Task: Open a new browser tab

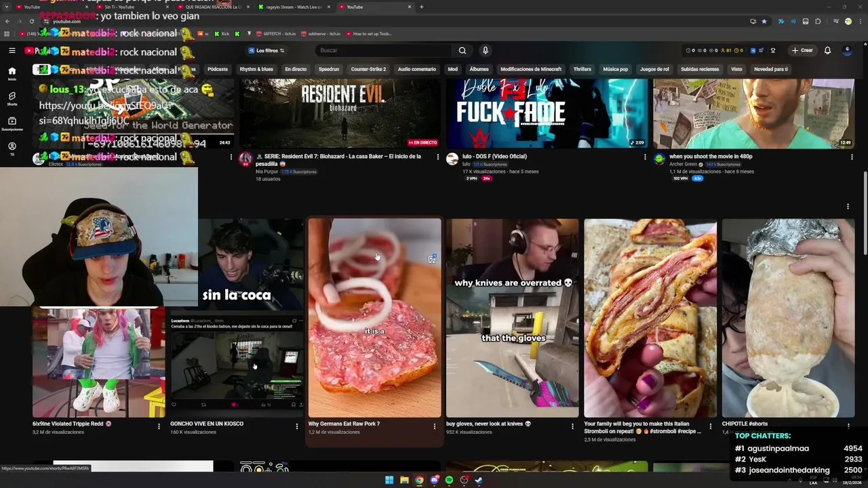Action: pyautogui.click(x=421, y=7)
